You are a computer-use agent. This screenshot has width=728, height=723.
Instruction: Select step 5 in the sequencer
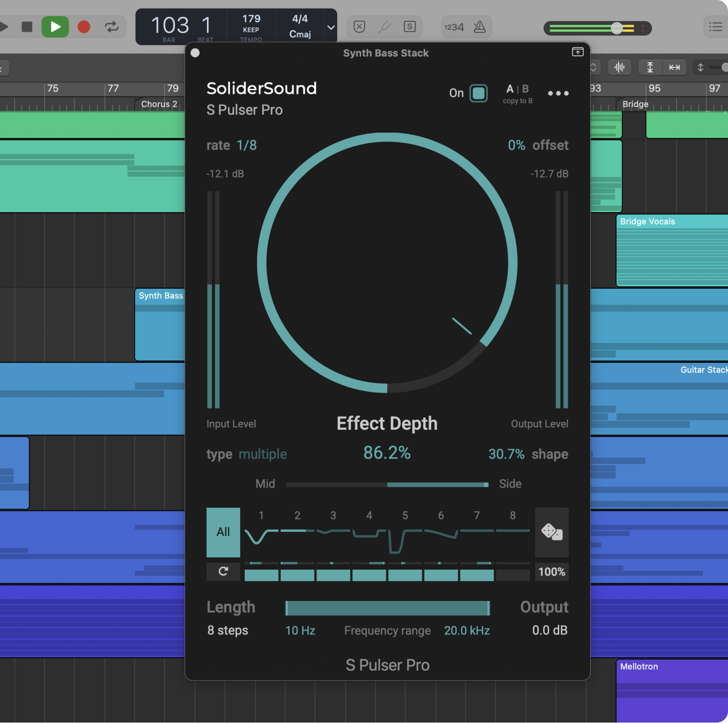tap(405, 533)
